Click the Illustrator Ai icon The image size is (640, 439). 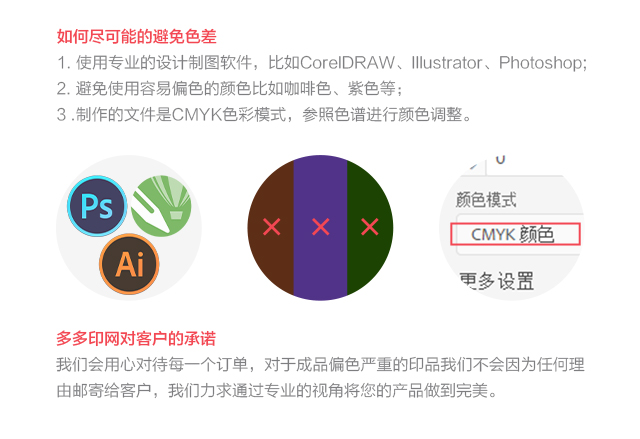tap(129, 264)
